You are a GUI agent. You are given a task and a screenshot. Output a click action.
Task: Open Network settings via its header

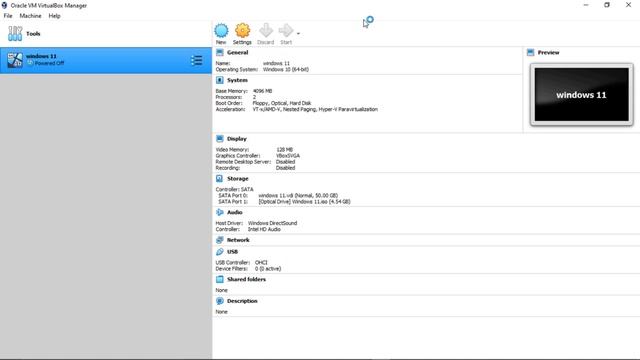(238, 240)
